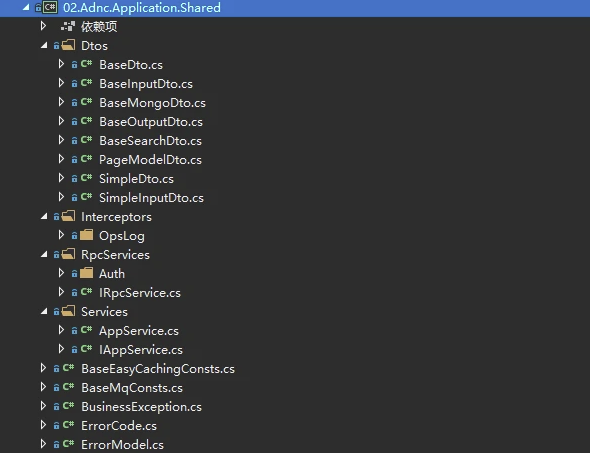Click the C# file icon of BaseOutputDto.cs
The height and width of the screenshot is (453, 590).
(87, 120)
